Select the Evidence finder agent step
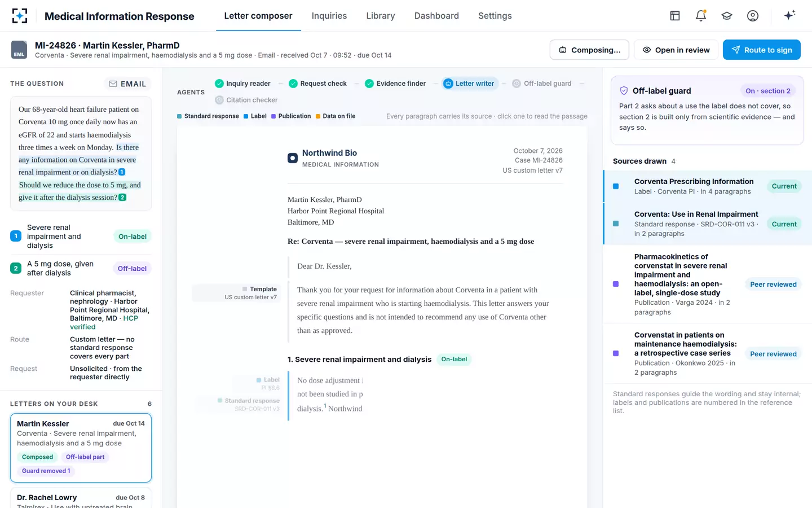Viewport: 812px width, 508px height. (395, 84)
